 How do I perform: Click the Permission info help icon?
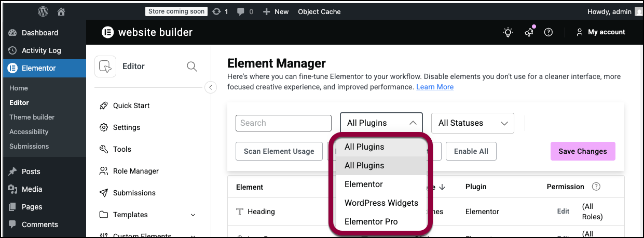click(x=596, y=187)
